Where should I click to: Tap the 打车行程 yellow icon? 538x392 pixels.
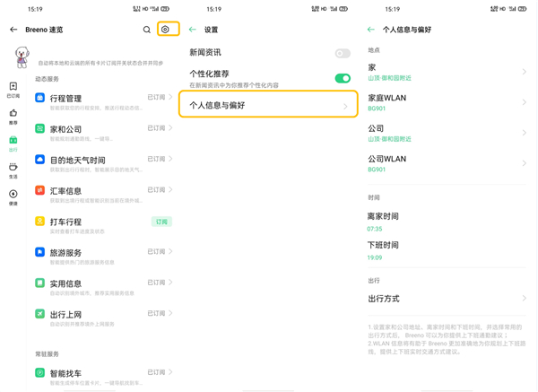(39, 222)
